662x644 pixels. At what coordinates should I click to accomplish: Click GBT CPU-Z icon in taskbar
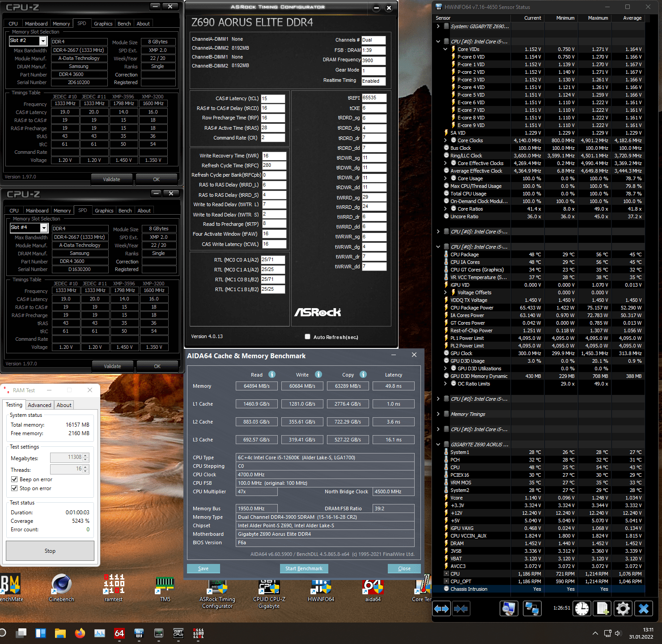178,633
